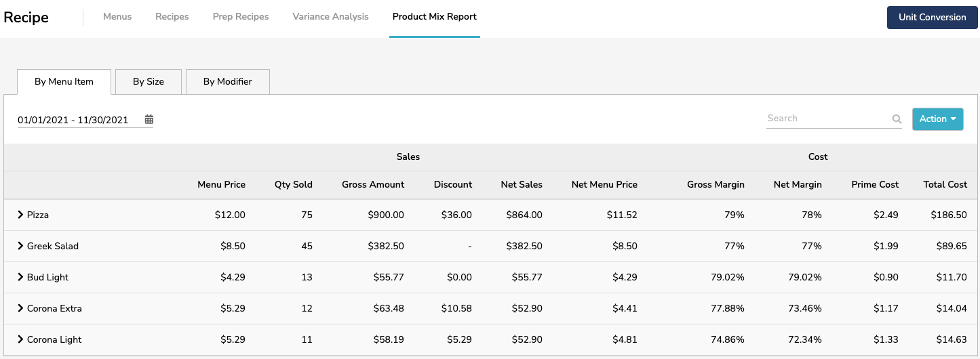Click the Qty Sold column header
The height and width of the screenshot is (359, 980).
coord(294,184)
